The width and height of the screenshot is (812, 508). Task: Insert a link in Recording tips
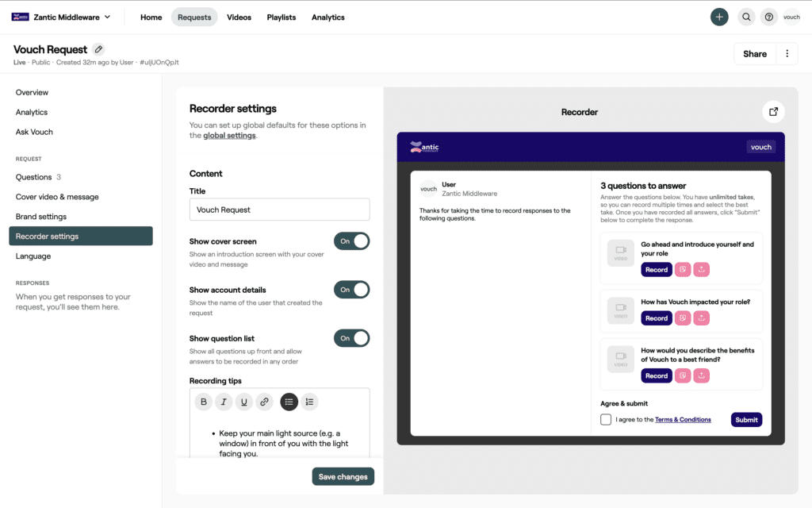coord(264,402)
